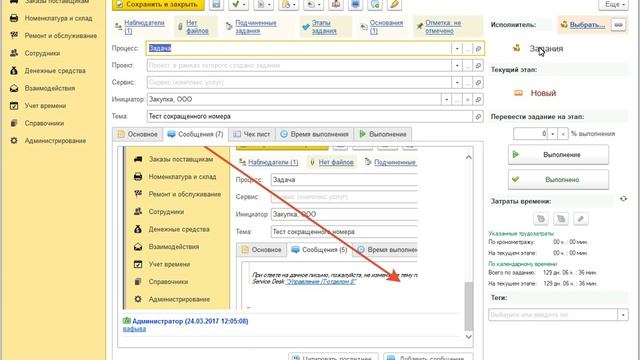Switch to Сообщения (7) tab
This screenshot has height=360, width=640.
[x=196, y=134]
